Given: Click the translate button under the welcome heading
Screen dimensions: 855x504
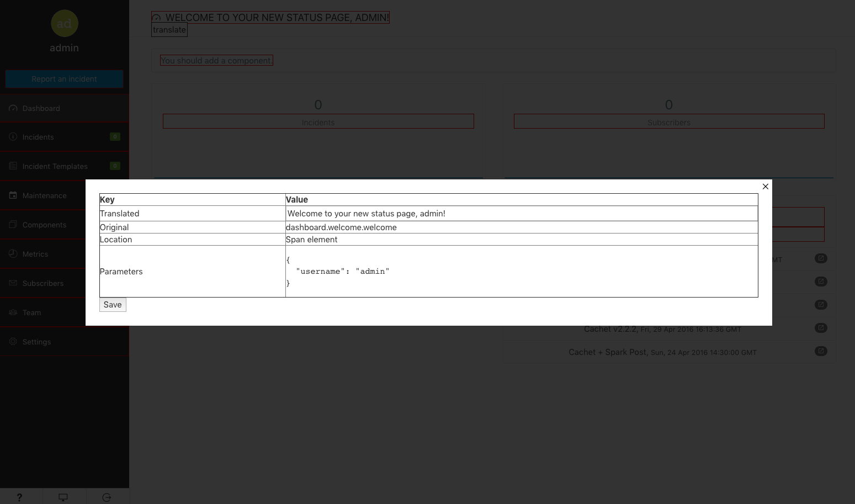Looking at the screenshot, I should pos(169,30).
